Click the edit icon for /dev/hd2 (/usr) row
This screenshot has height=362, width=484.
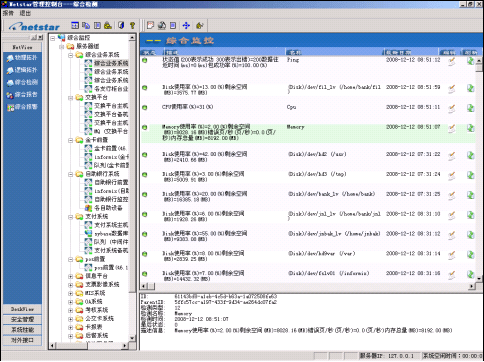[452, 156]
